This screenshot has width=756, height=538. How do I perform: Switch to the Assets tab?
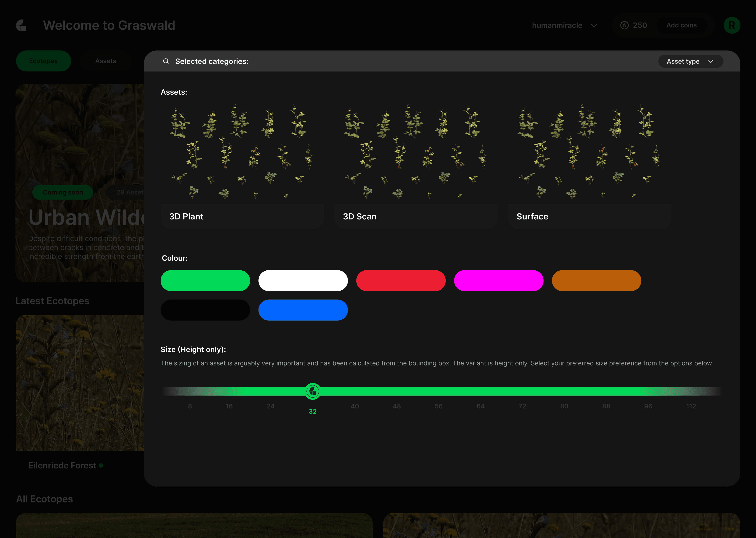[106, 61]
